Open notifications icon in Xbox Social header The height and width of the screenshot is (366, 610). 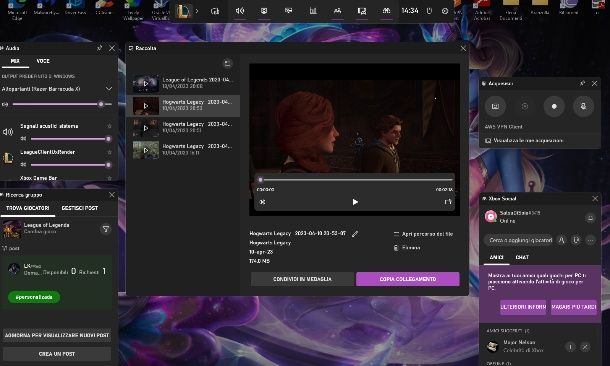590,218
